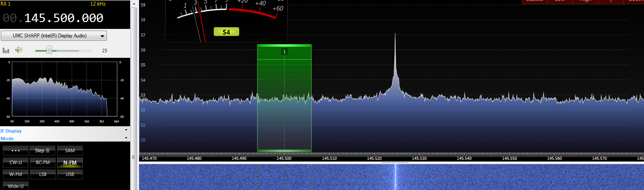Open the audio equalizer bars icon
The height and width of the screenshot is (190, 644).
click(x=6, y=51)
